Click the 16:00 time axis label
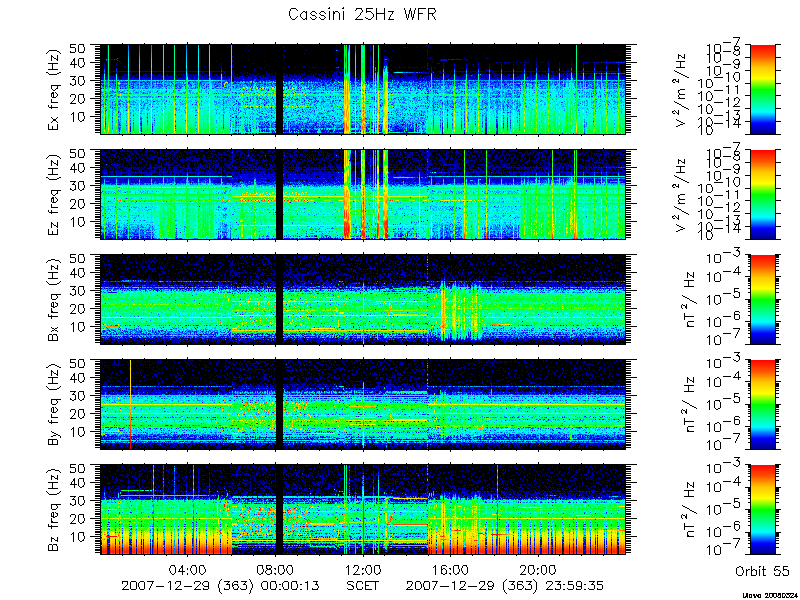 tap(451, 569)
